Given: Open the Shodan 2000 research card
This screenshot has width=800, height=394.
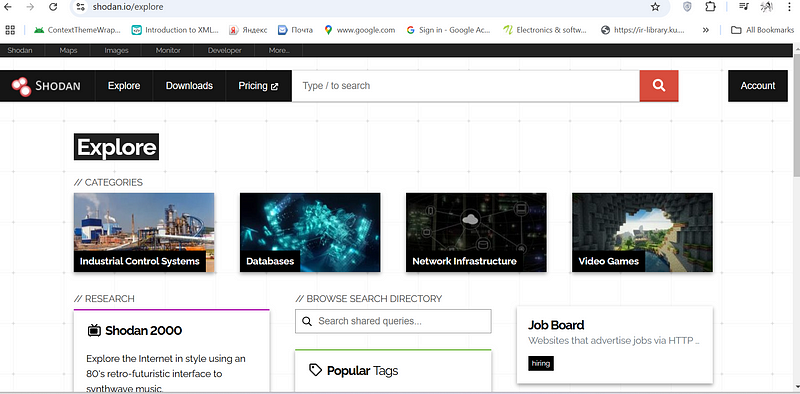Looking at the screenshot, I should pyautogui.click(x=171, y=351).
